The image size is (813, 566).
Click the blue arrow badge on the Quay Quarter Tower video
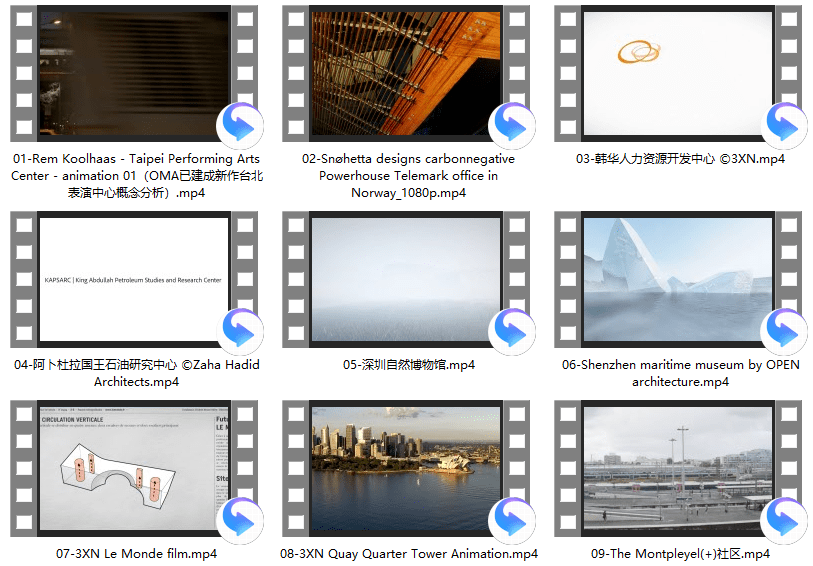click(x=512, y=520)
